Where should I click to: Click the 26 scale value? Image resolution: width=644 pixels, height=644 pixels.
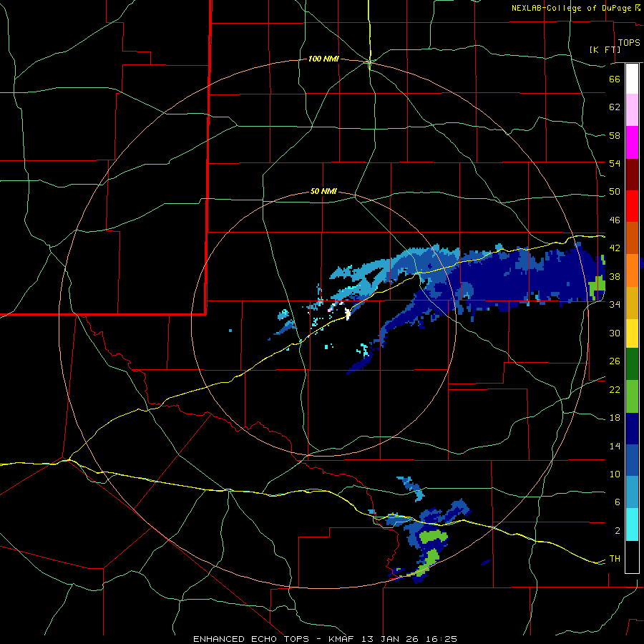coord(615,361)
